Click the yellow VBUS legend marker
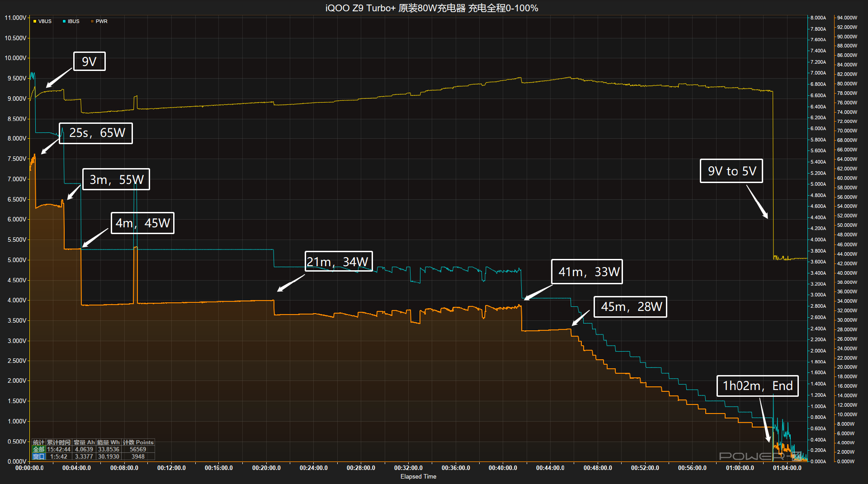 (x=35, y=21)
